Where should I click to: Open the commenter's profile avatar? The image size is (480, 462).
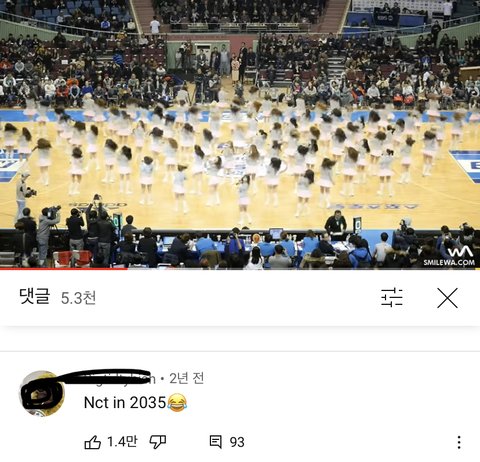tap(41, 393)
